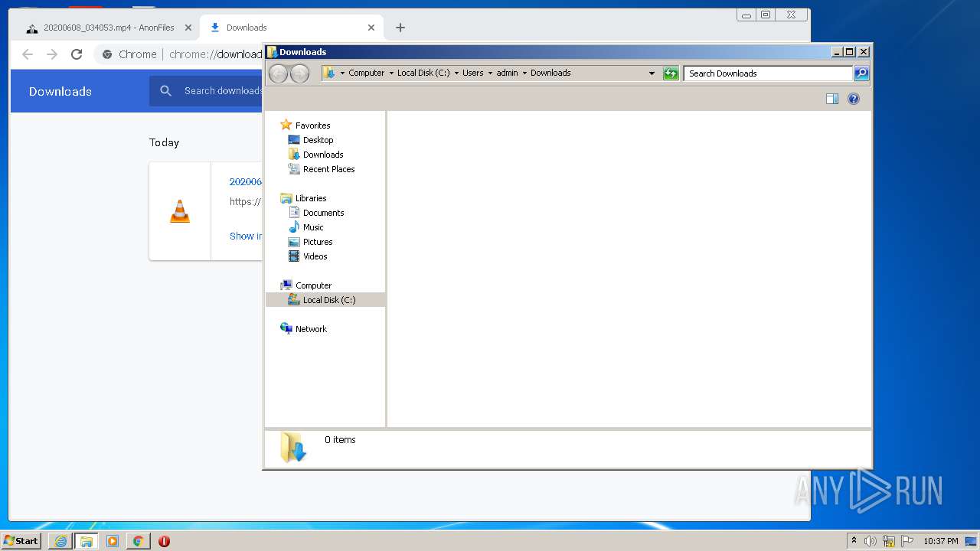
Task: Expand the dropdown arrow before Downloads breadcrumb
Action: point(524,73)
